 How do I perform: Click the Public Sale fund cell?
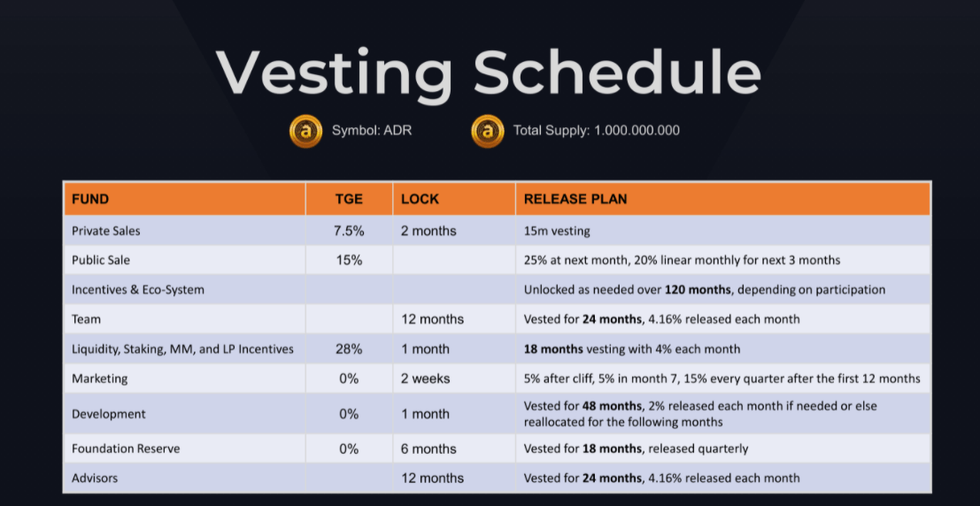pos(103,260)
